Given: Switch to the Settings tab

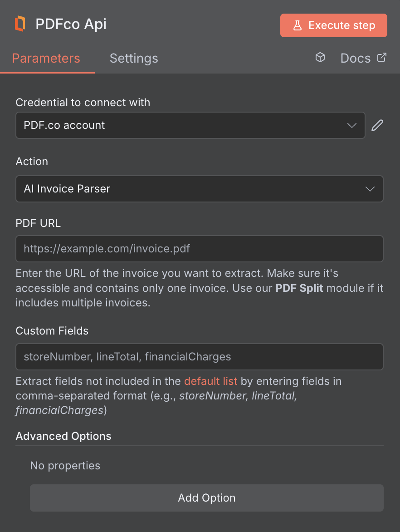Looking at the screenshot, I should (133, 58).
